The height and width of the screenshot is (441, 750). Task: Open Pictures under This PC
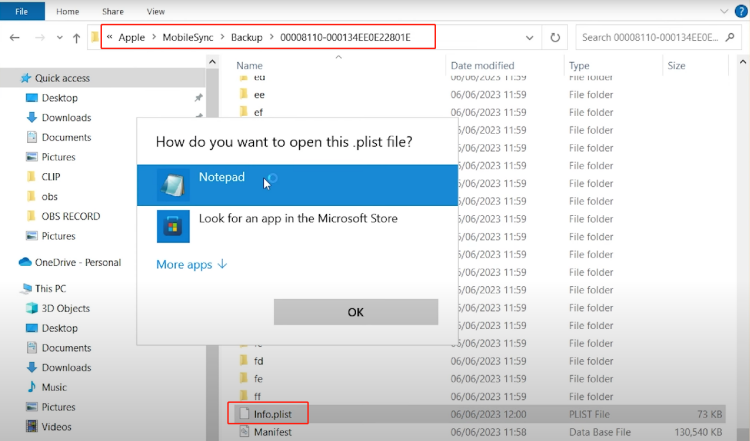58,407
